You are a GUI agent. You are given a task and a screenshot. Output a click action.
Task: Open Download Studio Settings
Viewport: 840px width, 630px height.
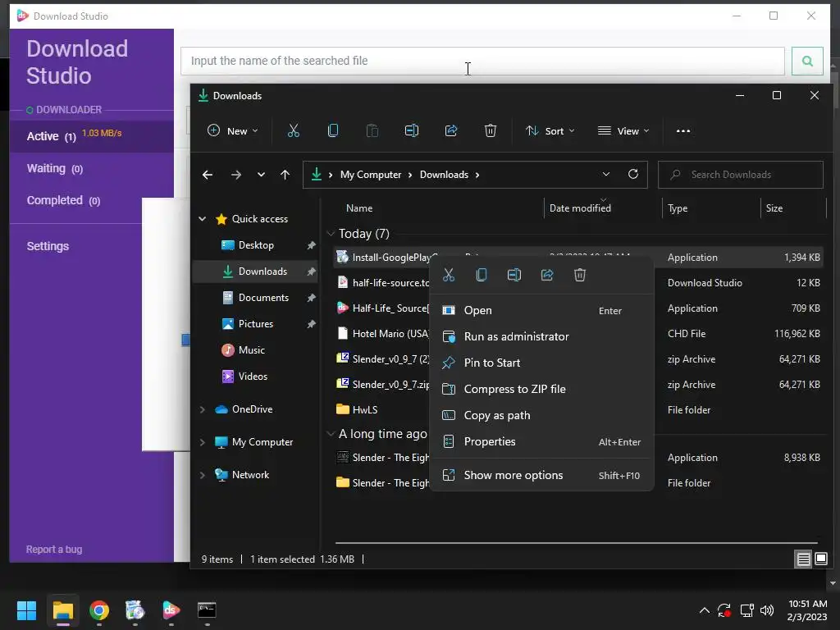point(48,246)
